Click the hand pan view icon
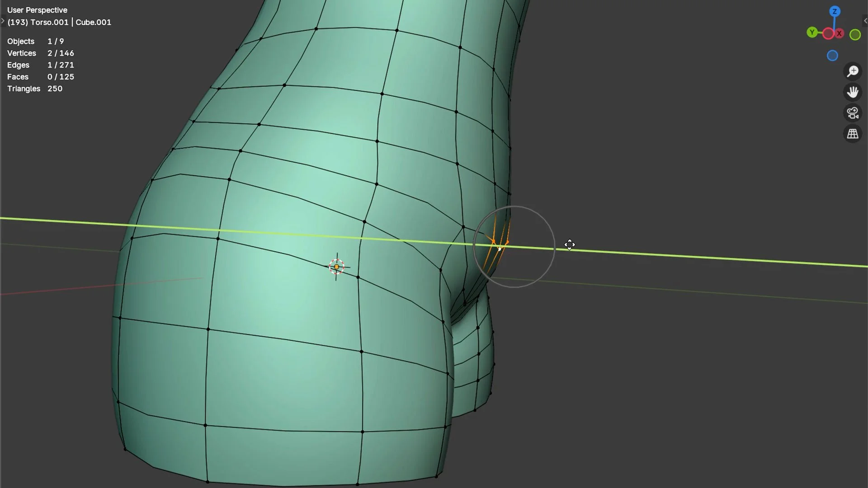868x488 pixels. click(853, 92)
